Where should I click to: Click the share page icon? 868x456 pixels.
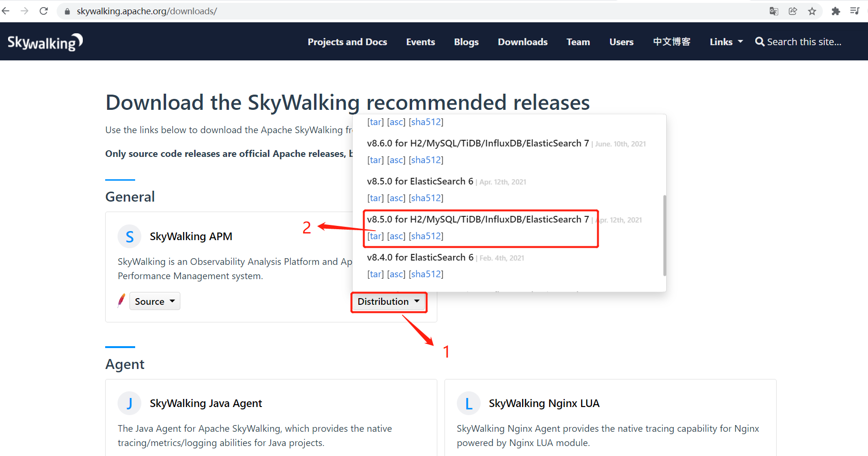[x=793, y=11]
